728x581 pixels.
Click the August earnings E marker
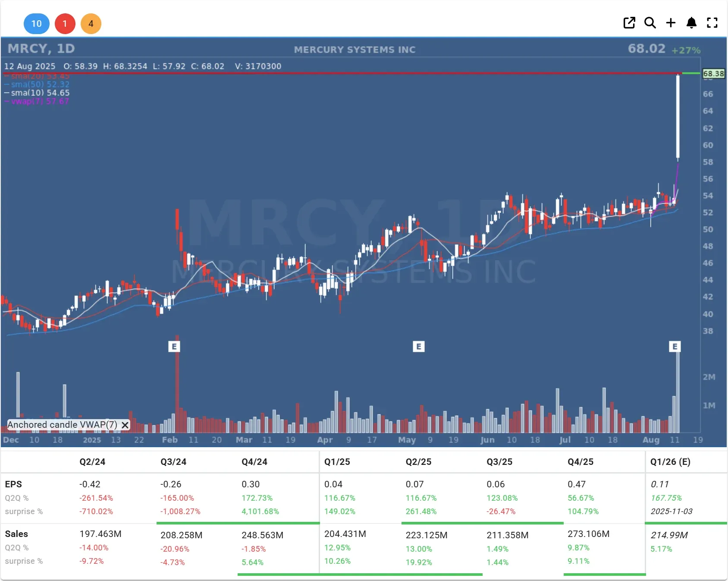[x=675, y=346]
